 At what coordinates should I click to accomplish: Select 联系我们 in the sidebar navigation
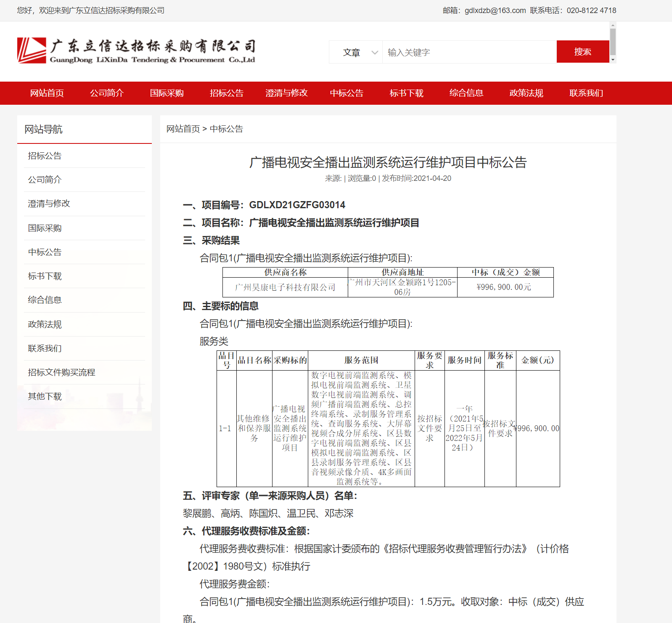coord(85,348)
